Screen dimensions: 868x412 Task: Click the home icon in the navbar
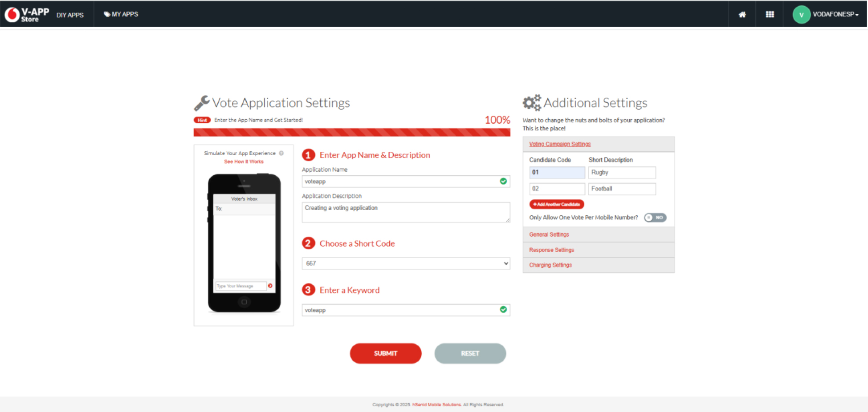pos(742,14)
